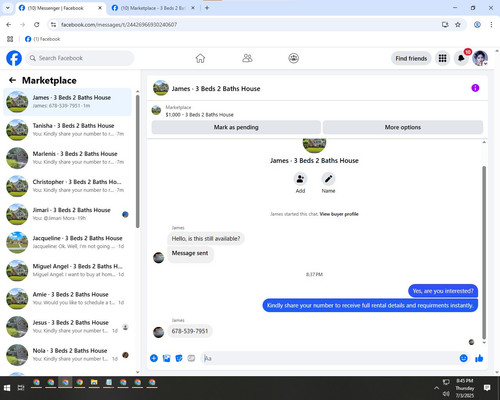Click the chat messages scrollbar

(x=484, y=252)
